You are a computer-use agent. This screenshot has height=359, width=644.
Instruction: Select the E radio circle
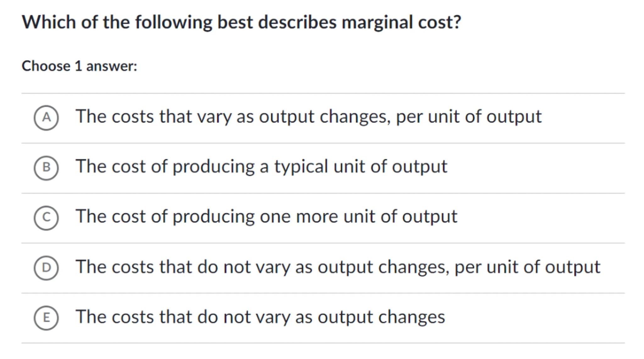pyautogui.click(x=46, y=318)
